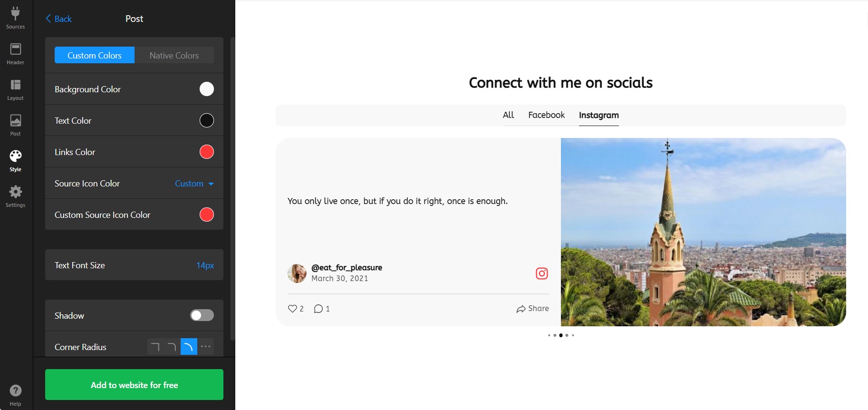Image resolution: width=868 pixels, height=410 pixels.
Task: Open the @eat_for_pleasure profile link
Action: (x=347, y=267)
